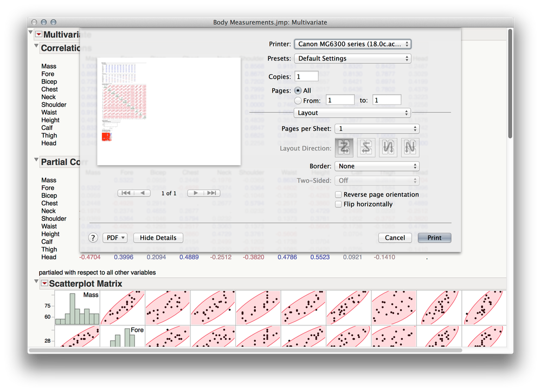Open the Pages per Sheet dropdown
This screenshot has width=541, height=392.
[x=377, y=128]
